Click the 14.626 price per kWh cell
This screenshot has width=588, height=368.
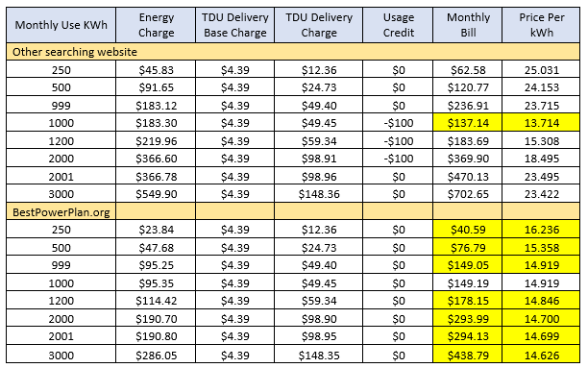(x=541, y=355)
